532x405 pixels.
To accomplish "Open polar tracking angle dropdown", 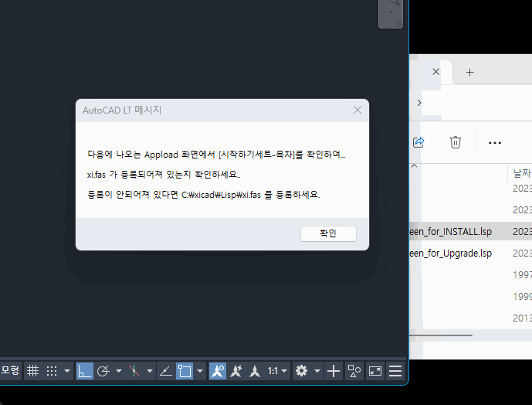I will pyautogui.click(x=119, y=371).
